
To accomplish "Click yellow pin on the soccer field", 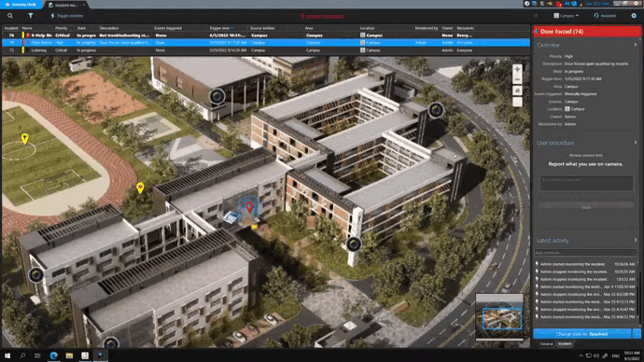I will click(x=24, y=138).
